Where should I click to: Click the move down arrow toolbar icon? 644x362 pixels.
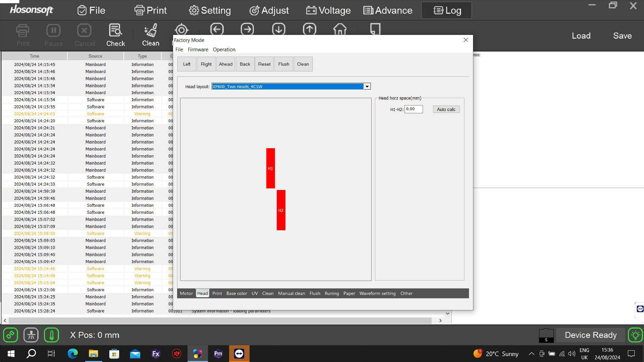click(279, 29)
